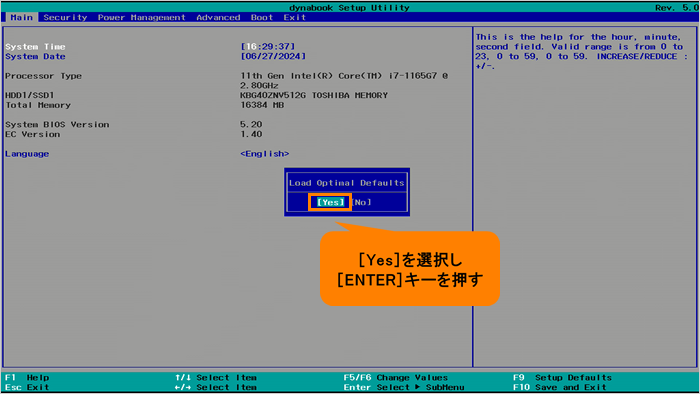Click KBG40ZNV512G TOSHIBA MEMORY value
Viewport: 700px width, 394px height.
[x=314, y=95]
